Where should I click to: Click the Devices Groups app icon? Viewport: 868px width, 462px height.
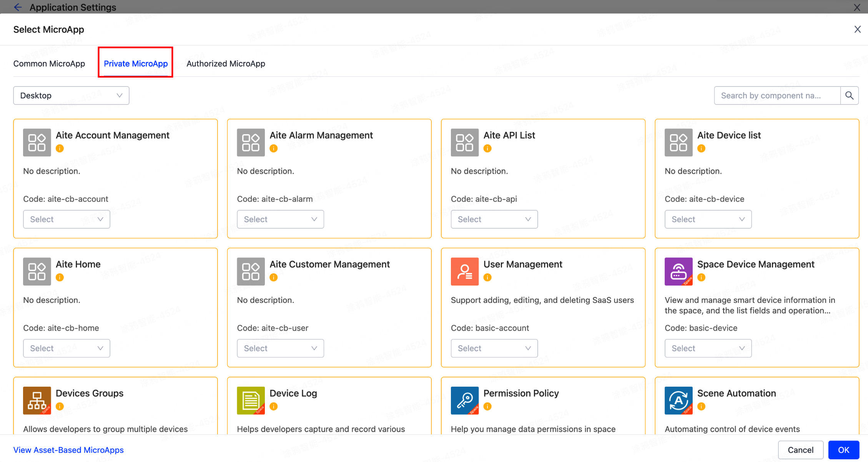(x=37, y=400)
